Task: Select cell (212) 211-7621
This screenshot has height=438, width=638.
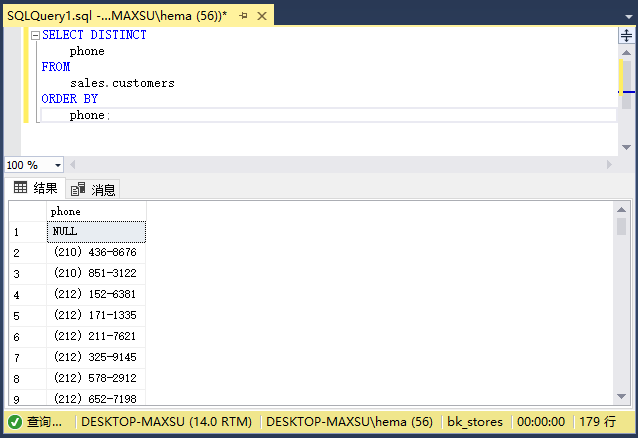Action: (x=96, y=337)
